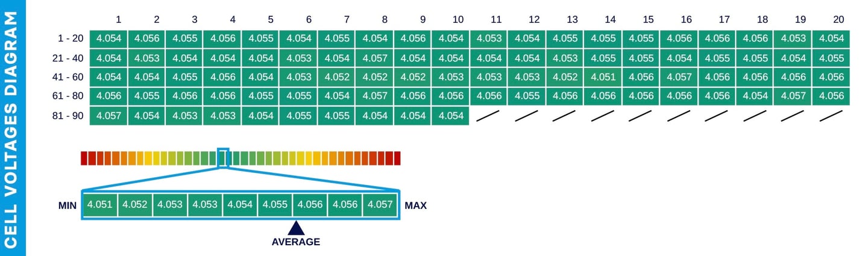Screen dimensions: 868x256
Task: Select the rightmost dark red swatch in color strip
Action: [397, 158]
